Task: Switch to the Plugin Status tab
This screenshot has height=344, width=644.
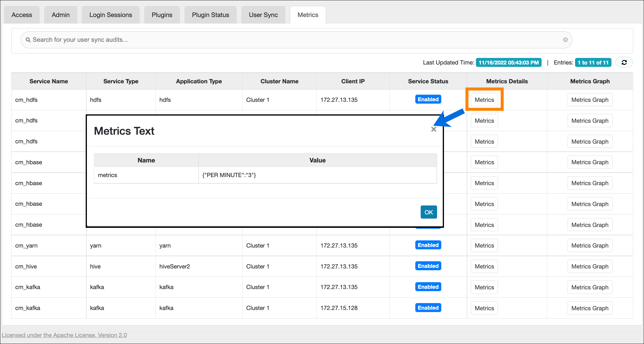Action: click(x=210, y=15)
